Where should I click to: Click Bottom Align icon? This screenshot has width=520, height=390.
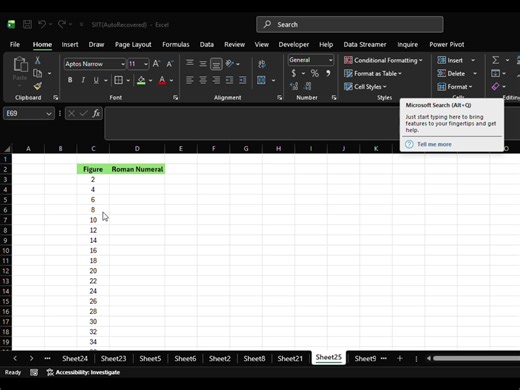pyautogui.click(x=216, y=64)
